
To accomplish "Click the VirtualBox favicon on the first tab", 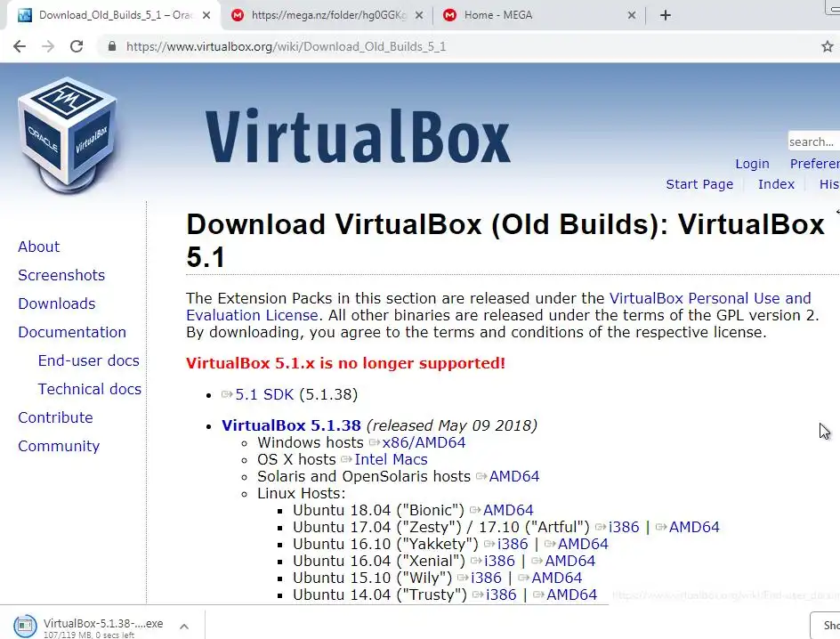I will pos(25,15).
